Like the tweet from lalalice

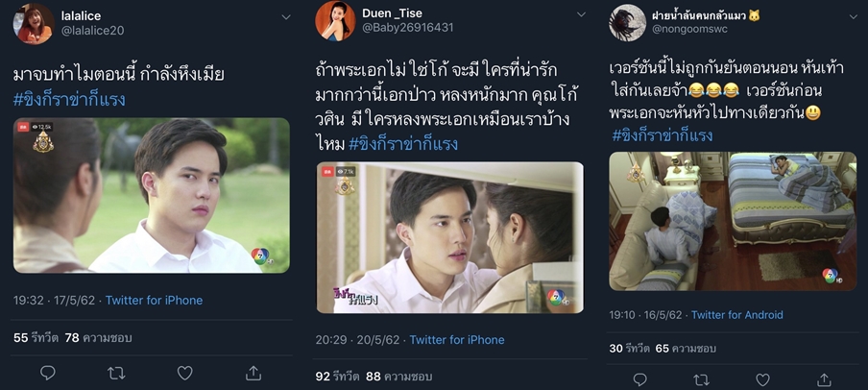[185, 373]
